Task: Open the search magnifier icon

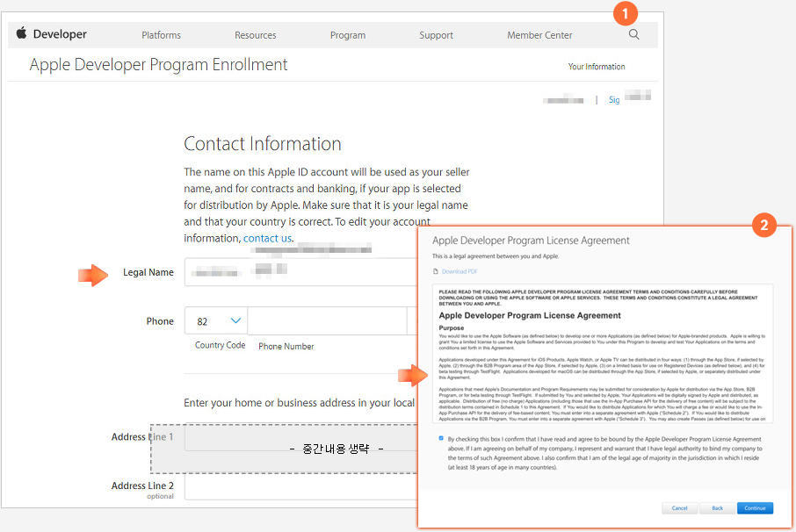Action: click(634, 34)
